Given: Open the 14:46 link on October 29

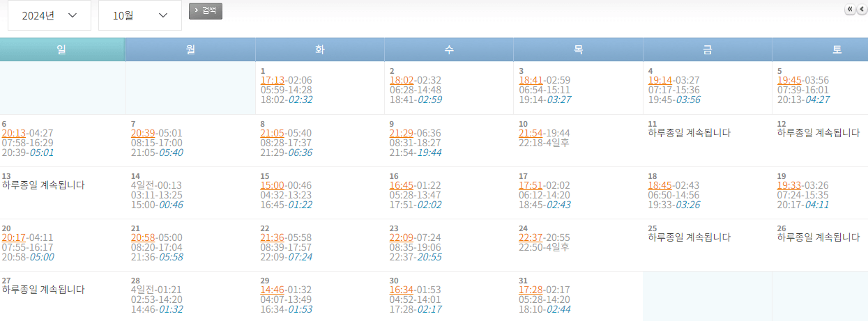Looking at the screenshot, I should [x=273, y=290].
